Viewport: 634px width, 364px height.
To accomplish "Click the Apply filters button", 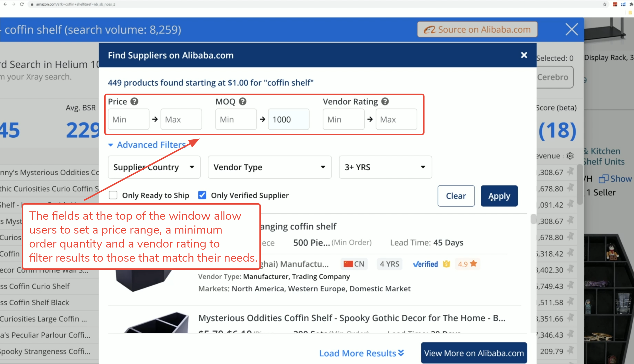I will click(x=499, y=196).
